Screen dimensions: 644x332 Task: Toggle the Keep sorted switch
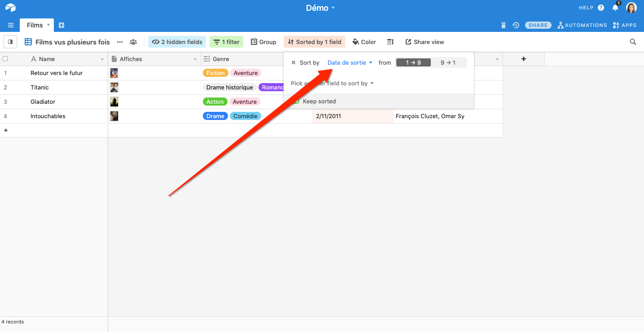click(296, 101)
